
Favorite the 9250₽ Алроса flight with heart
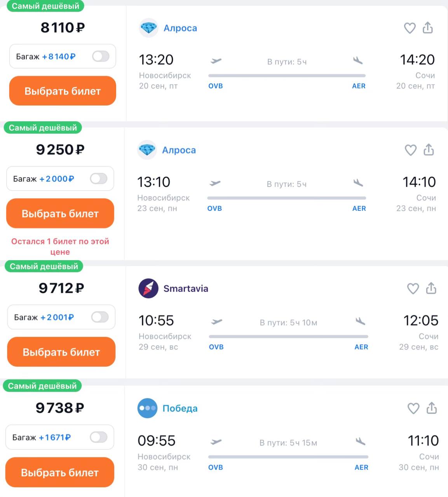(410, 150)
